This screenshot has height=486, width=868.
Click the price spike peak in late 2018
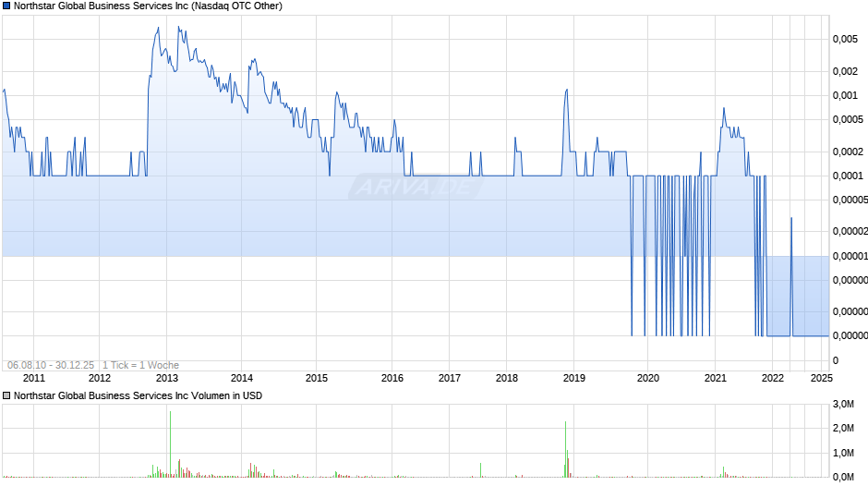566,90
